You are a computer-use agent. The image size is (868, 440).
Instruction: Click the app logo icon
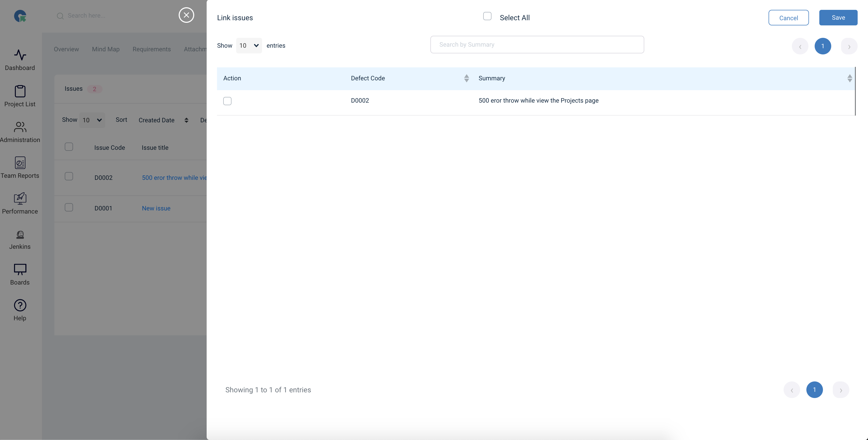[x=20, y=16]
